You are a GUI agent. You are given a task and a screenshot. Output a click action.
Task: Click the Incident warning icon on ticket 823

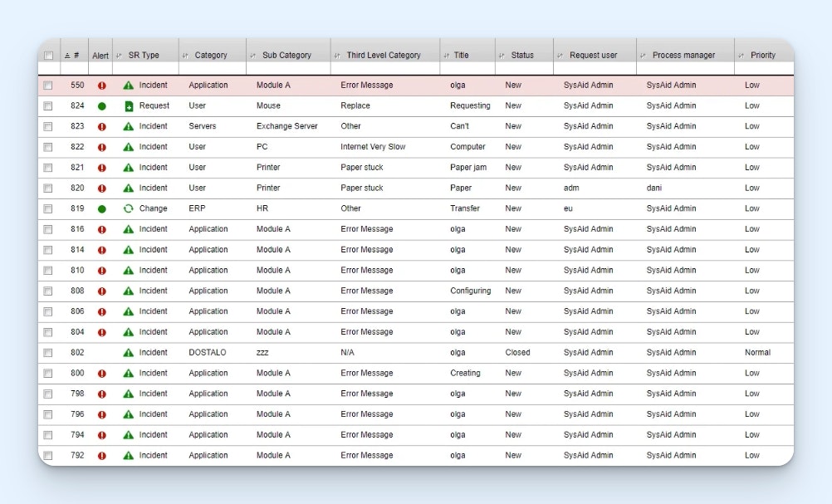(129, 126)
